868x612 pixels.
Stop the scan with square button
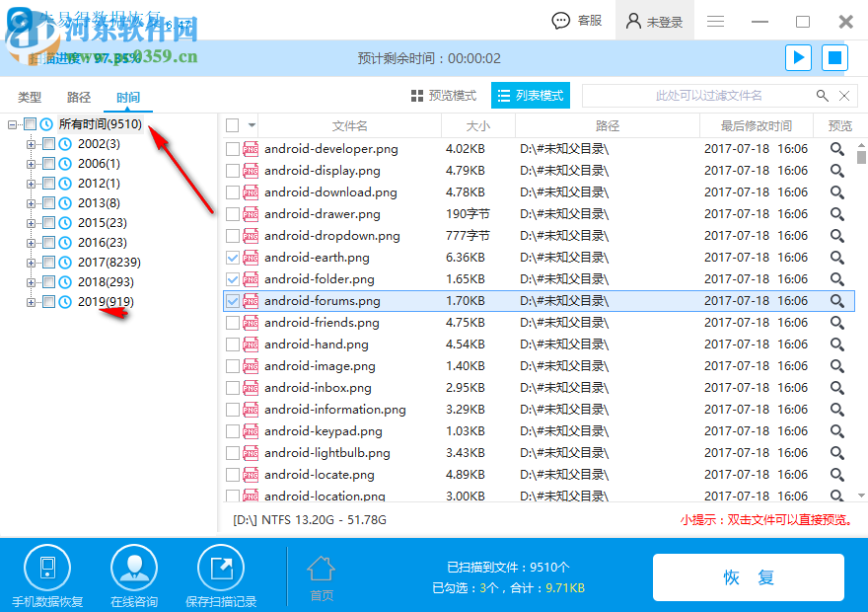point(834,58)
